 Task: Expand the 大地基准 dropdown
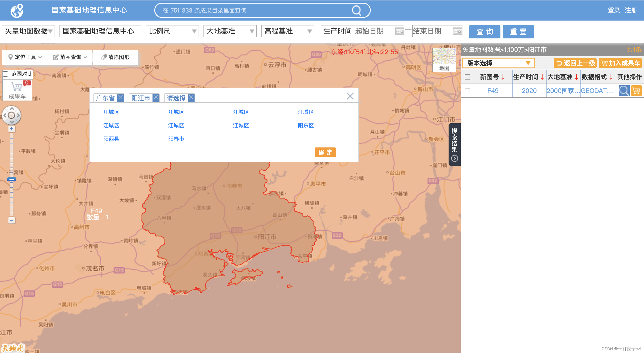[x=230, y=31]
